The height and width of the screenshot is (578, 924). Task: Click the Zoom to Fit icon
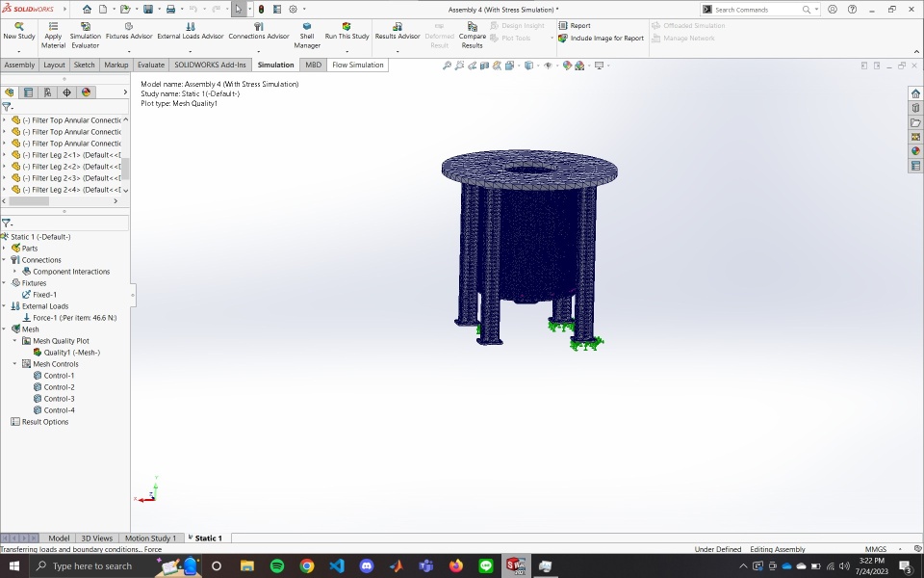[x=447, y=66]
